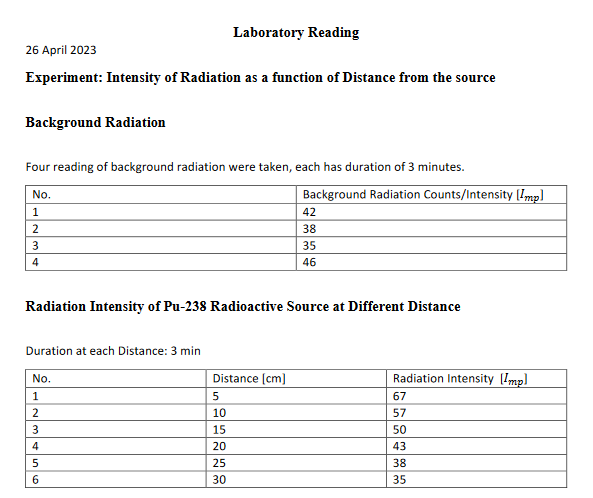Screen dimensions: 593x498
Task: Click the Laboratory Reading title
Action: (x=296, y=33)
